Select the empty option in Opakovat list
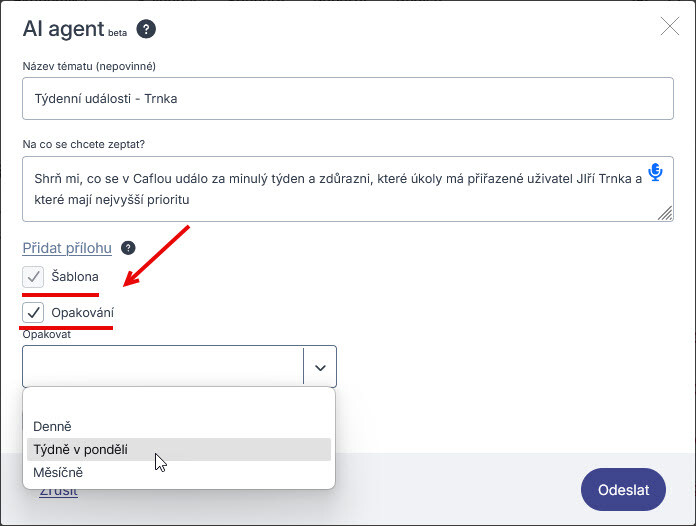Screen dimensions: 696x526 tap(179, 404)
